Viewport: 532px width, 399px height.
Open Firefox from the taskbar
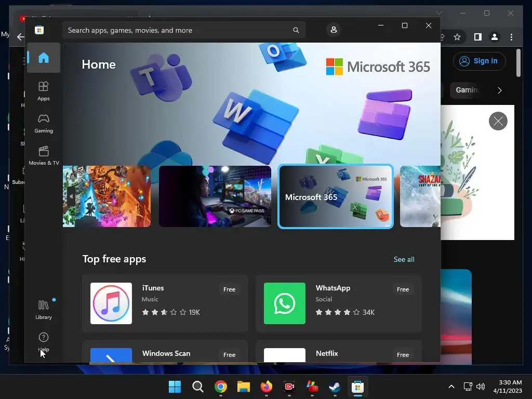[267, 387]
